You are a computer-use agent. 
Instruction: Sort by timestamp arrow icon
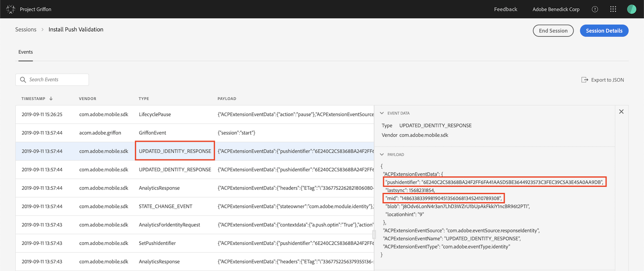(51, 99)
